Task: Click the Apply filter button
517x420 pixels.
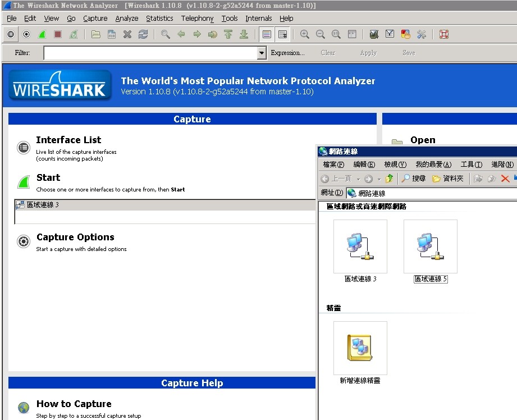Action: pyautogui.click(x=368, y=53)
